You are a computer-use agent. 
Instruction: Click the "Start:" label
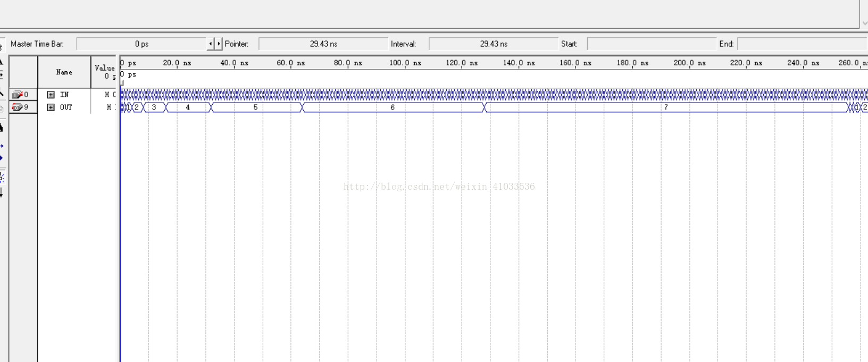click(x=569, y=44)
